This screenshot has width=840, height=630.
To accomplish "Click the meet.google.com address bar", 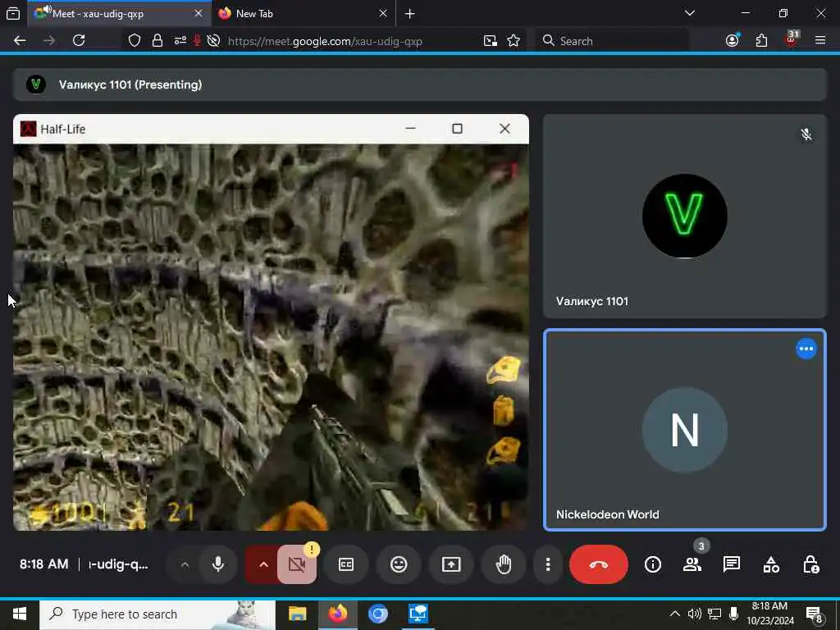I will click(325, 41).
